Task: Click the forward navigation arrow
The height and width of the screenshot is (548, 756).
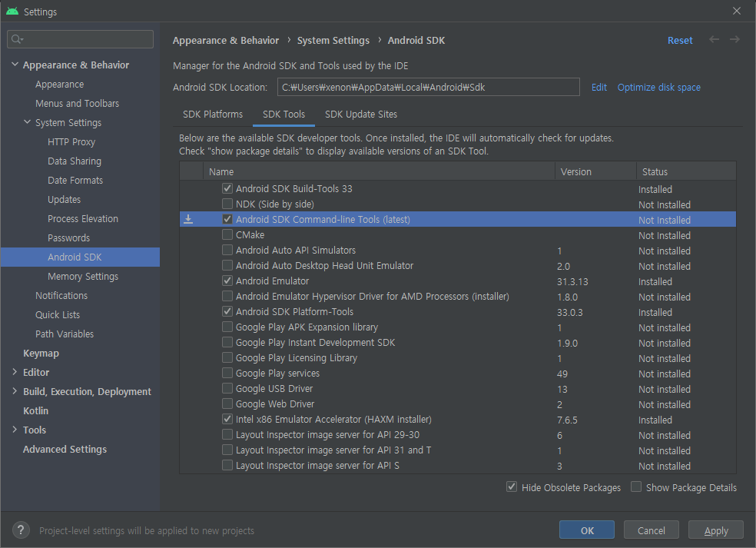Action: coord(734,39)
